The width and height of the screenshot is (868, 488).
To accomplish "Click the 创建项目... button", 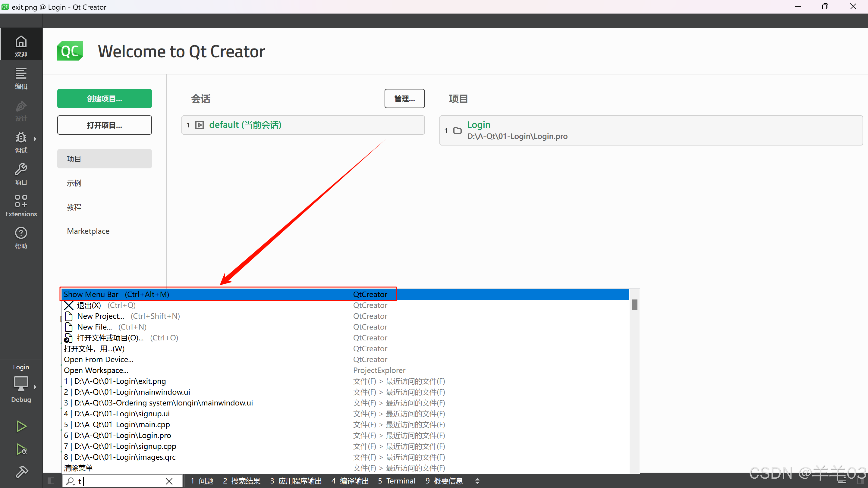I will coord(105,99).
